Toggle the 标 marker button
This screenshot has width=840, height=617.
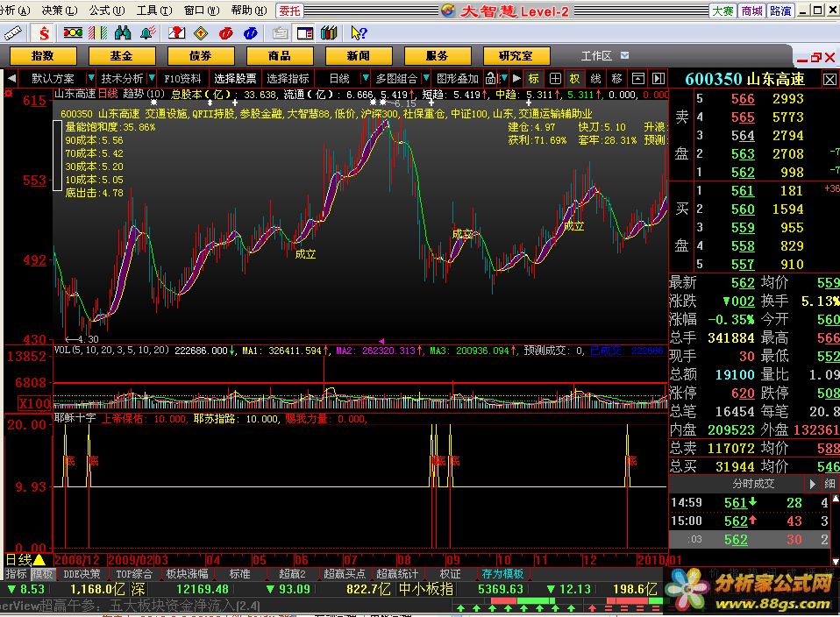click(x=533, y=78)
